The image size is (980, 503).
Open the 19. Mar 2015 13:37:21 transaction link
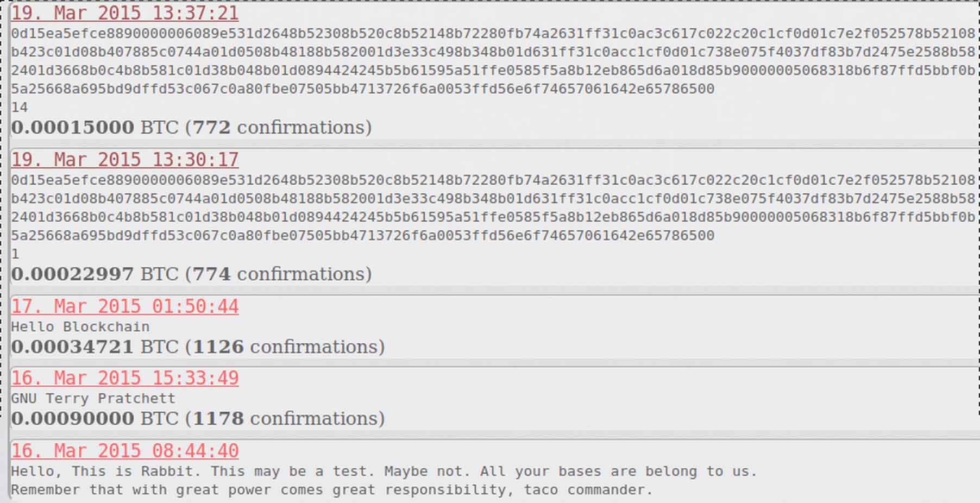tap(125, 13)
